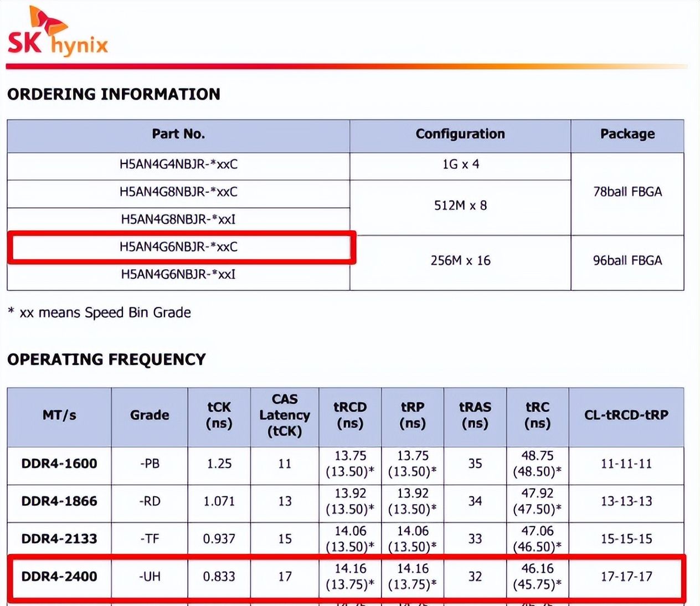700x606 pixels.
Task: Click the 1.071 tCK value
Action: point(219,502)
